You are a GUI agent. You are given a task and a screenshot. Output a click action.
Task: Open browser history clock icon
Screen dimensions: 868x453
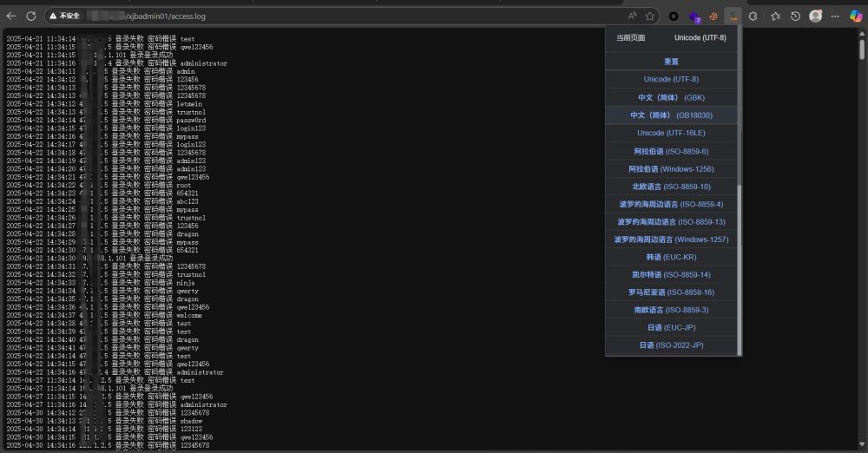coord(795,16)
